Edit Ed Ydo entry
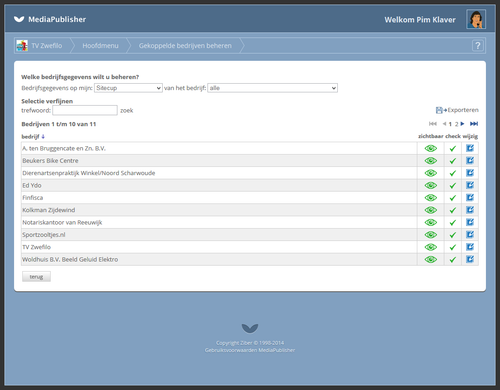This screenshot has width=500, height=390. click(x=470, y=185)
